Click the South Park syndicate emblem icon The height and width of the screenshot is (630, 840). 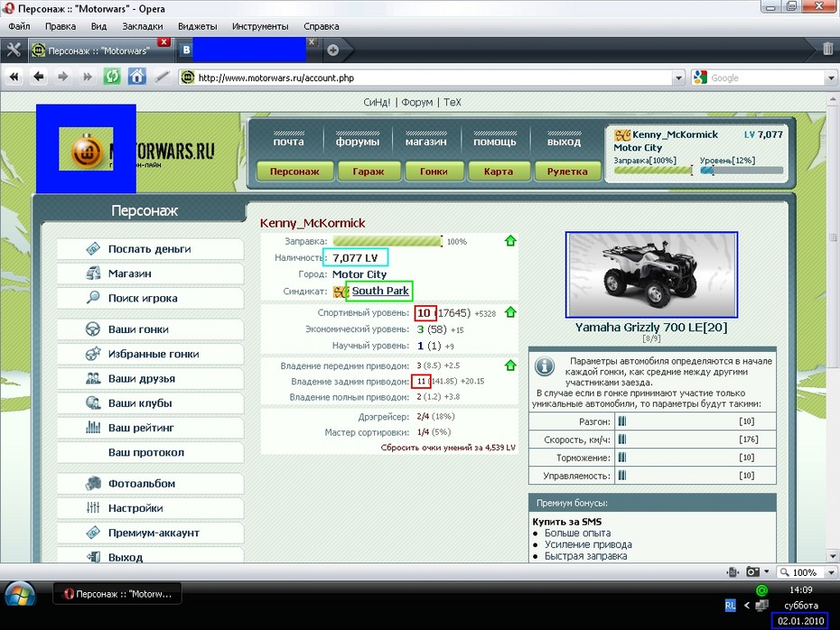click(341, 292)
